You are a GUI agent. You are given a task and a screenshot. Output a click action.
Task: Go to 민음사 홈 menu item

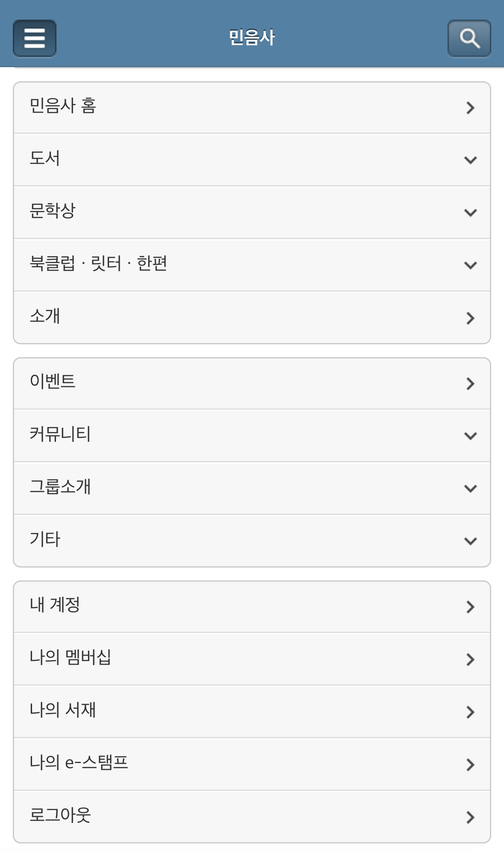(63, 106)
